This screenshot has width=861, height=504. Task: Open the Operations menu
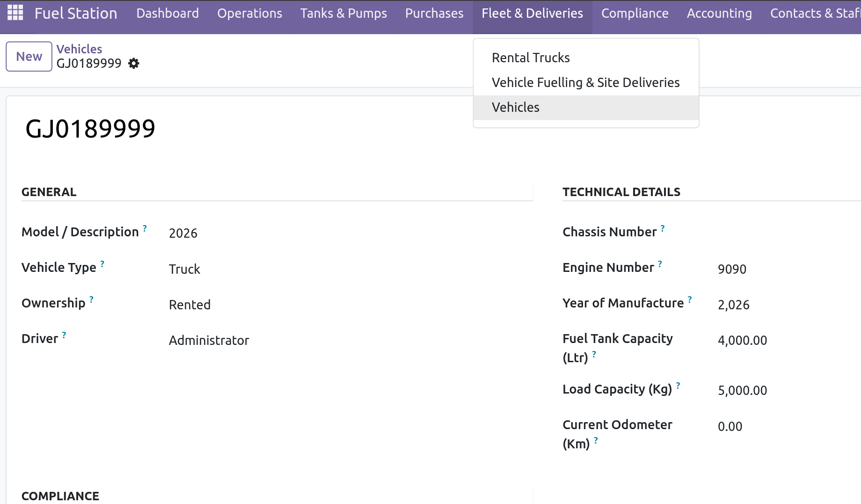point(249,13)
